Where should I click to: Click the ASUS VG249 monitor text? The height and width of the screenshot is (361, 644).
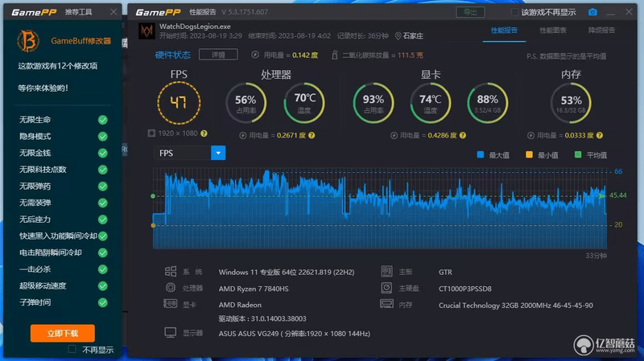pyautogui.click(x=294, y=334)
